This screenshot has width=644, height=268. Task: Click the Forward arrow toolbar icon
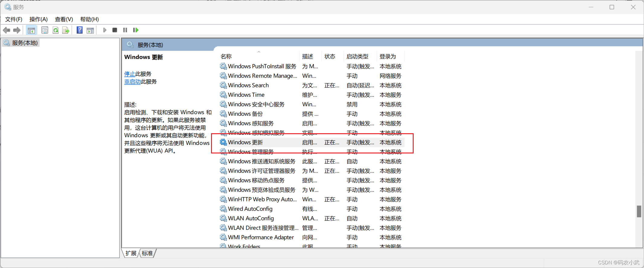click(17, 30)
